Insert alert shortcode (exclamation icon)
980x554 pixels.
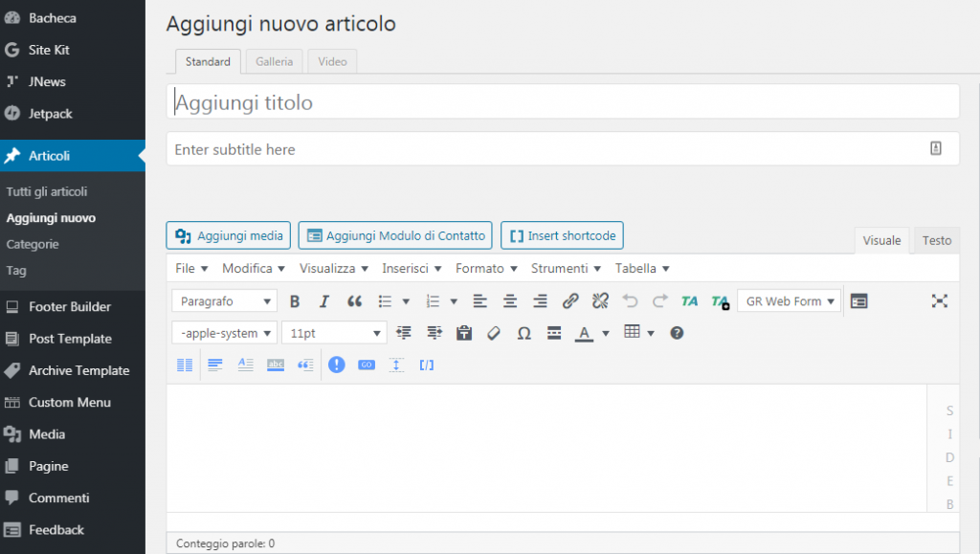click(x=336, y=365)
